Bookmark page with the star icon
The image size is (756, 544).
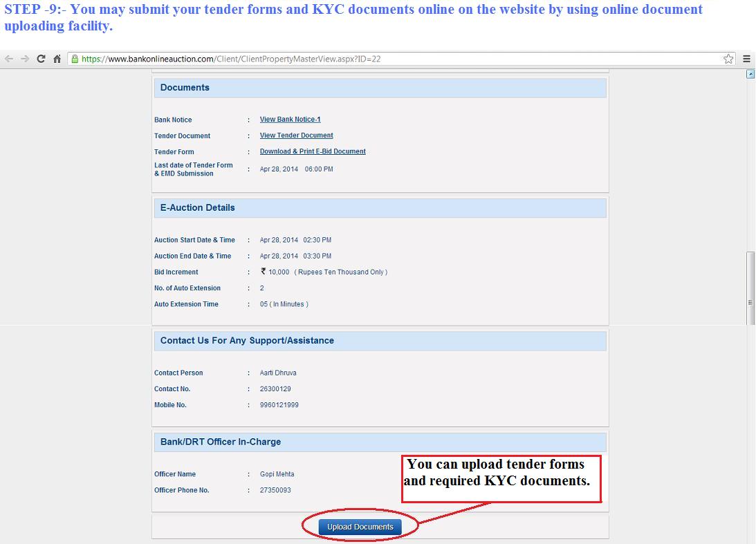pos(728,59)
